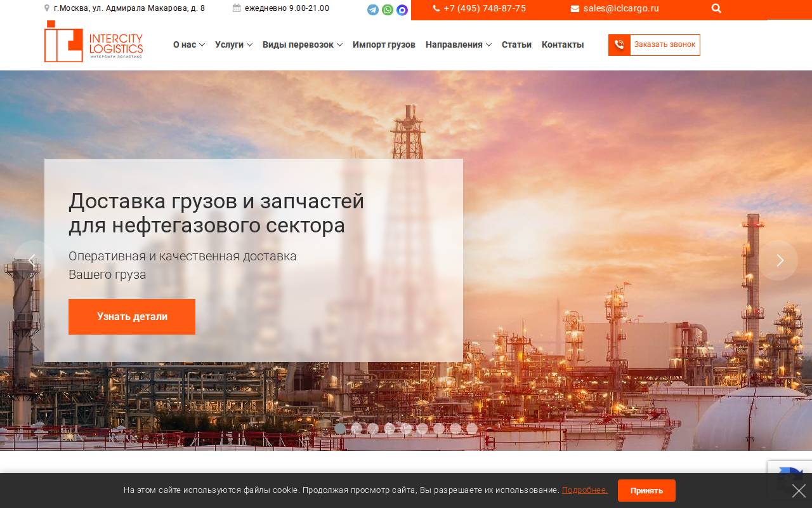Click the Intercity Logistics logo
812x508 pixels.
coord(94,41)
